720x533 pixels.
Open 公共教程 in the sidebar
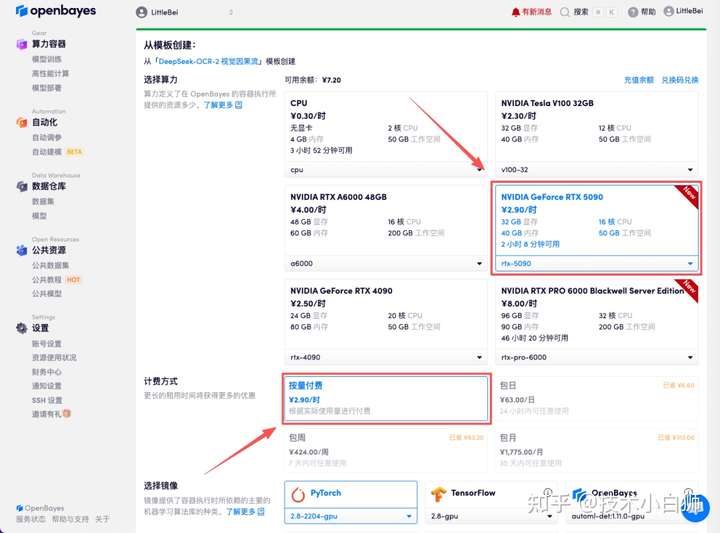click(x=46, y=280)
